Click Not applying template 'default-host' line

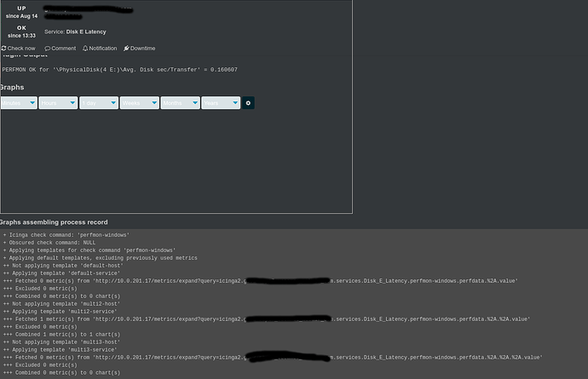point(63,266)
